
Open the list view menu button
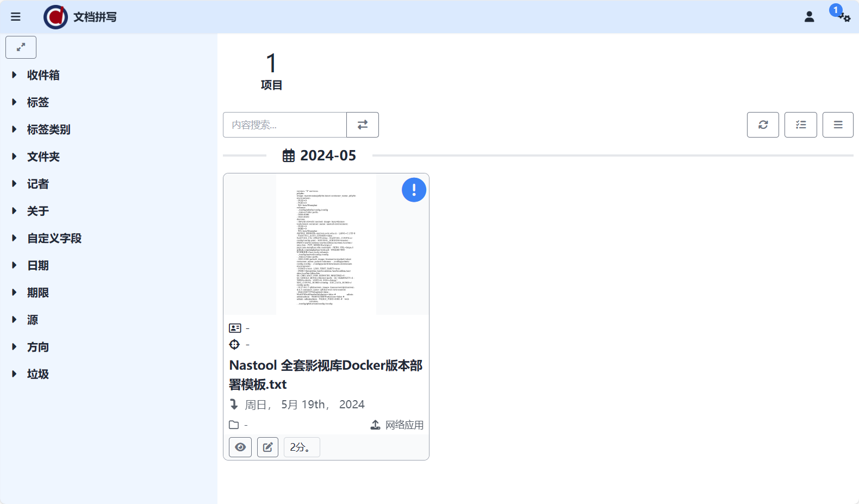(838, 125)
